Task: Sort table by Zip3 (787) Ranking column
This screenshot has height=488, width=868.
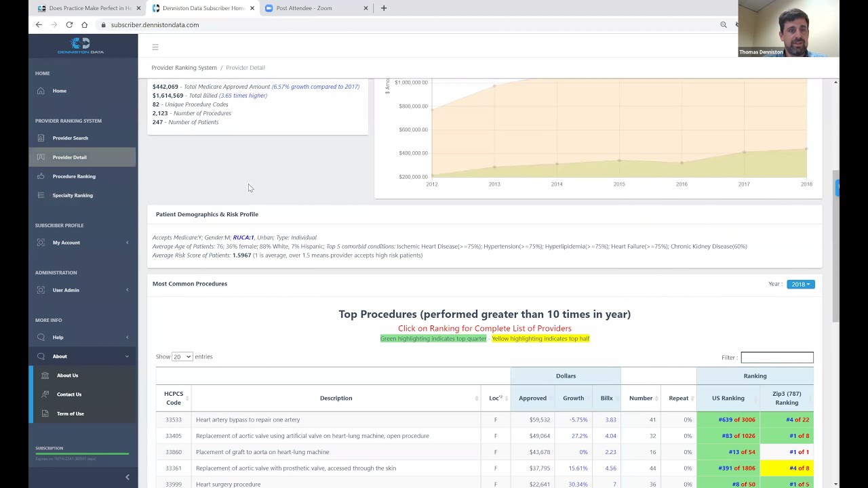Action: [787, 398]
